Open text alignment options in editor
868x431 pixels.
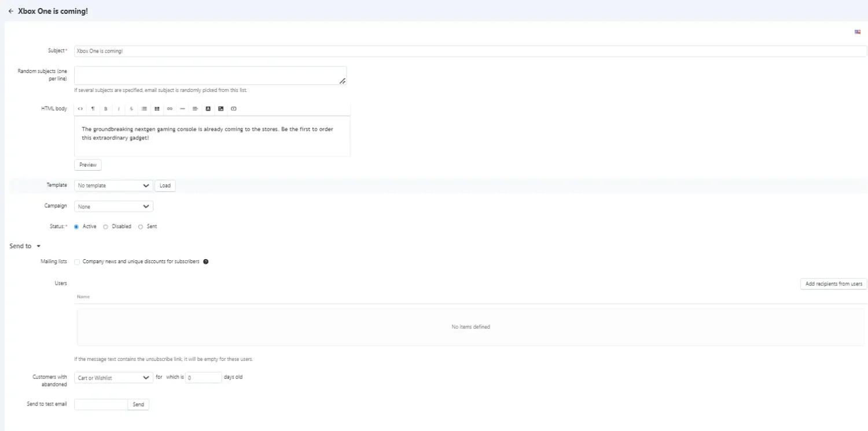195,109
